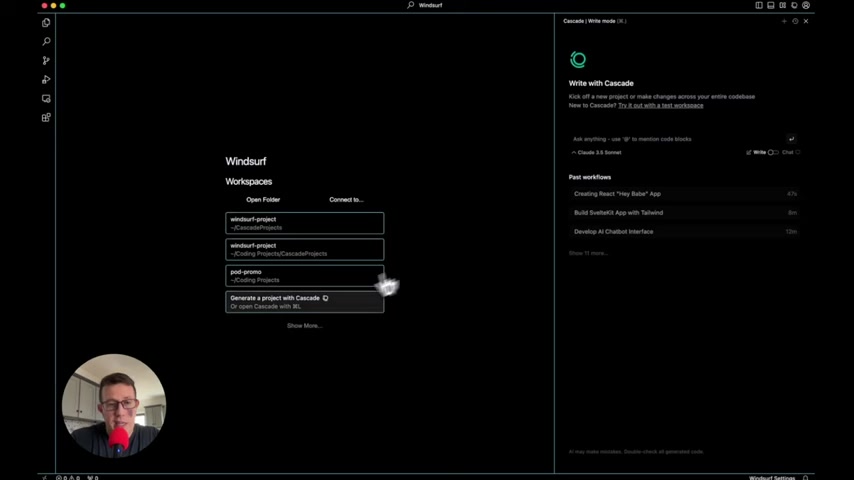Toggle the Write/Chat mode switch
This screenshot has width=854, height=480.
coord(773,153)
